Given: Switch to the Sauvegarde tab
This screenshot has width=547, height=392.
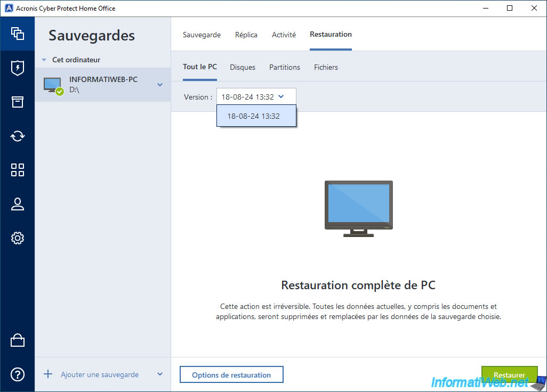Looking at the screenshot, I should pos(202,35).
